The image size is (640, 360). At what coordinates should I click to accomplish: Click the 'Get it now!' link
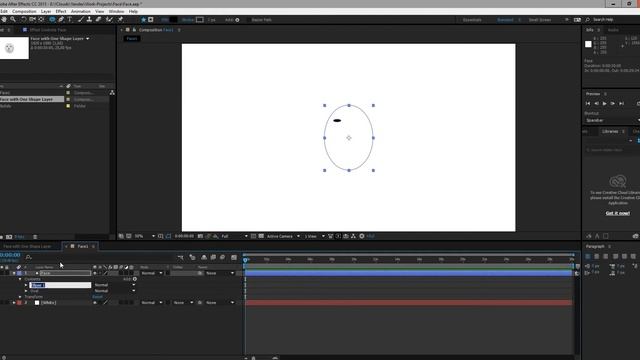(x=617, y=213)
